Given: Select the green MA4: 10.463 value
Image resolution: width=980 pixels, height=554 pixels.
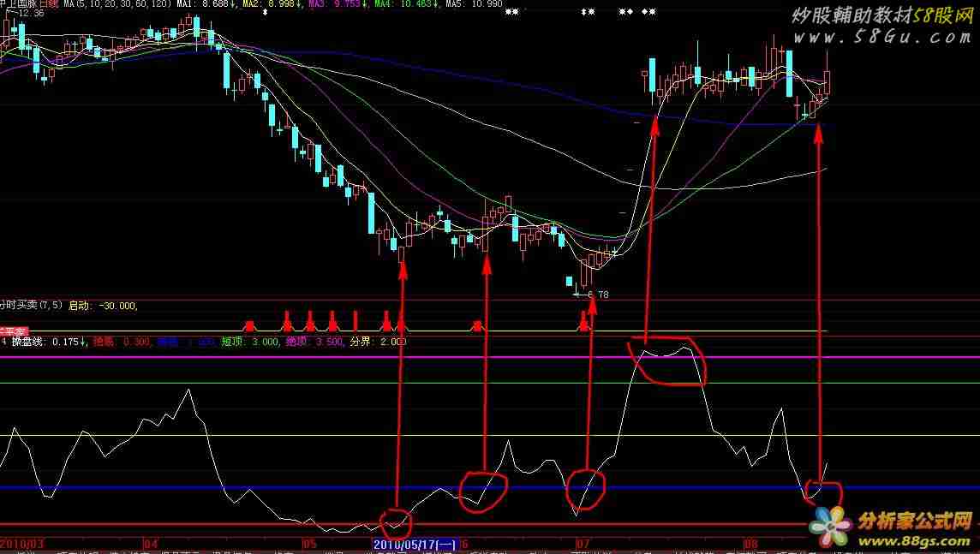Looking at the screenshot, I should coord(406,4).
